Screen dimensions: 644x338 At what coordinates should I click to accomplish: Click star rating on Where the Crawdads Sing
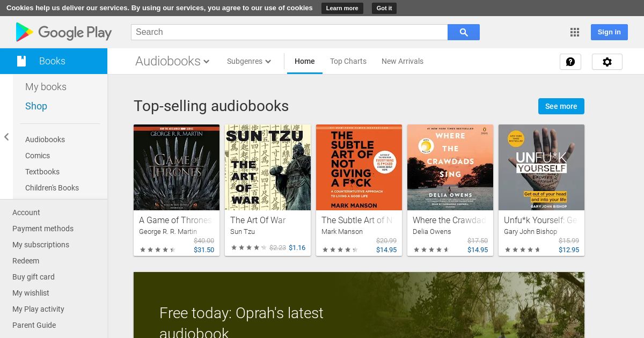431,249
